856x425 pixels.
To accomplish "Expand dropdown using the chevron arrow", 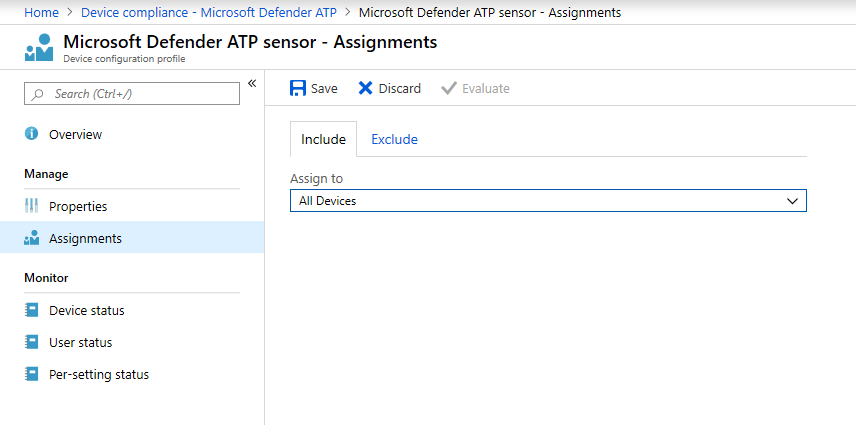I will pos(793,201).
